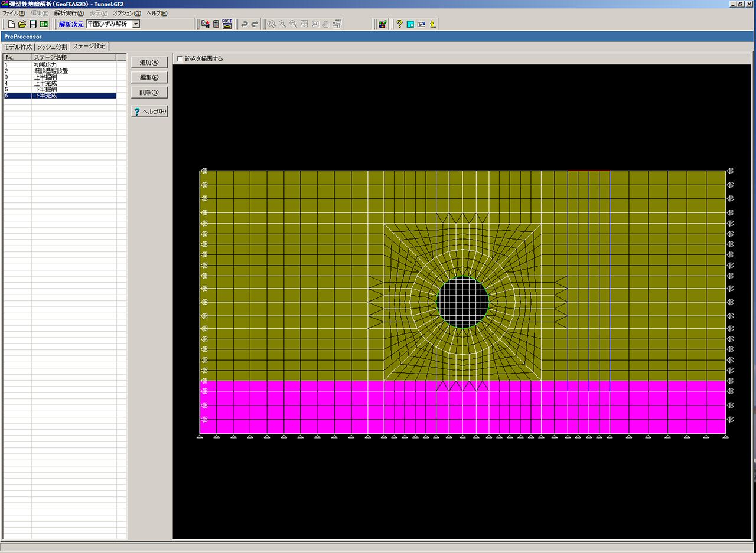Click the Open file folder icon
Viewport: 756px width, 553px height.
(22, 24)
